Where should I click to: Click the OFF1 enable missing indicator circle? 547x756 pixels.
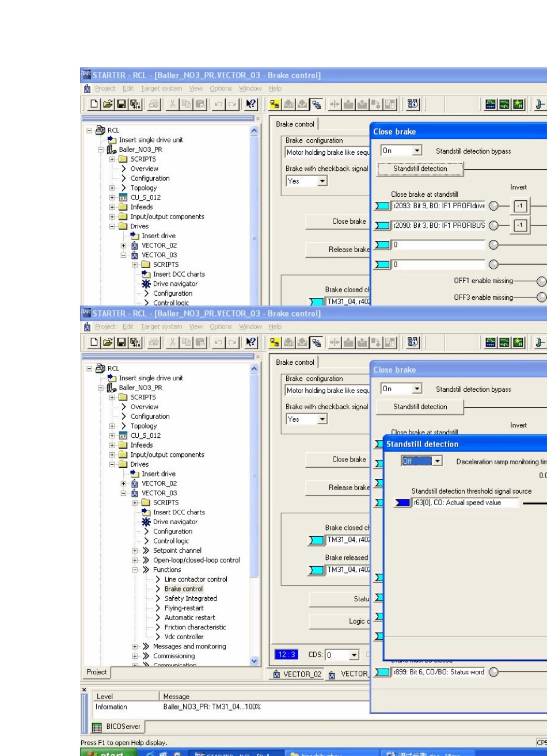pos(541,281)
